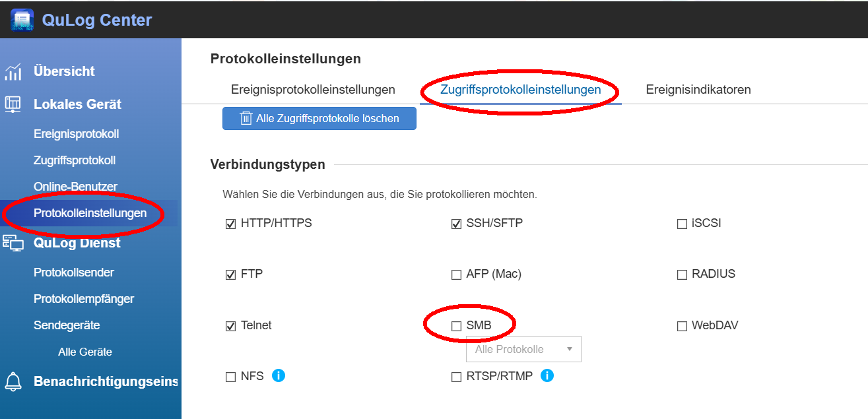Go to Protokollempfänger in sidebar
The width and height of the screenshot is (868, 419).
[x=84, y=299]
